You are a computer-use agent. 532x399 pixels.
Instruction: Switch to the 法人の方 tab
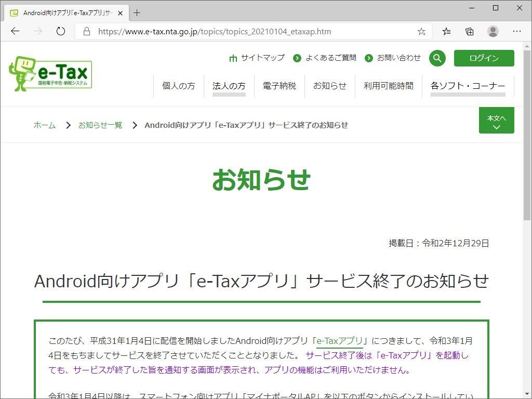tap(229, 85)
